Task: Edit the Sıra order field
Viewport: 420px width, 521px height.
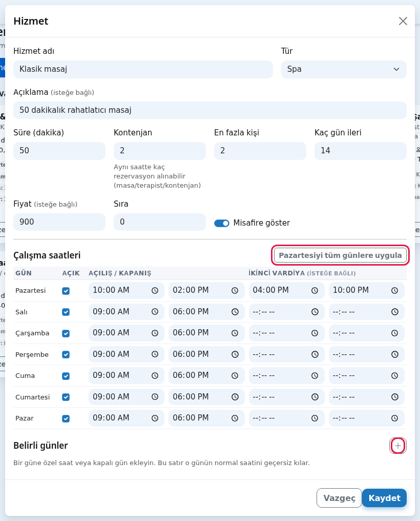Action: (160, 222)
